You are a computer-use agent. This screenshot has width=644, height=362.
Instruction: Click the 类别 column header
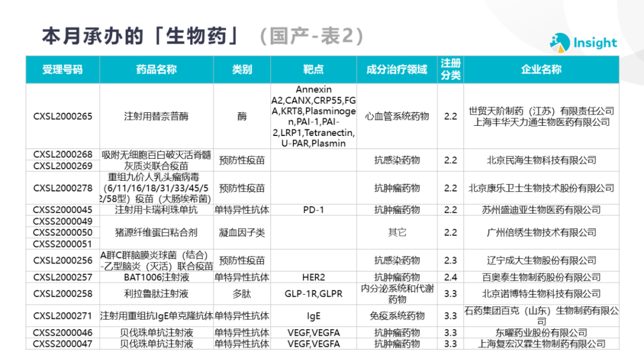pos(242,69)
